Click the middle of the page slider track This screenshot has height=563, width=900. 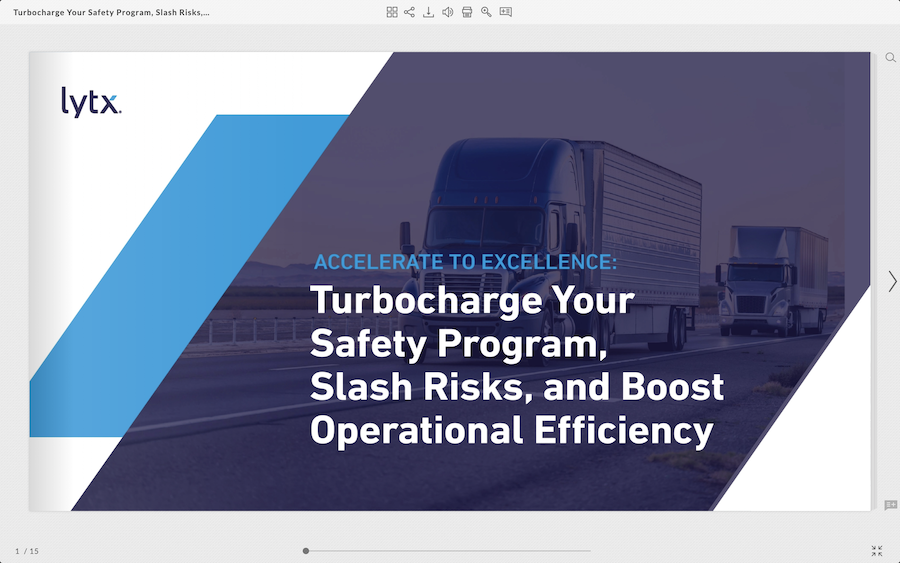[448, 550]
